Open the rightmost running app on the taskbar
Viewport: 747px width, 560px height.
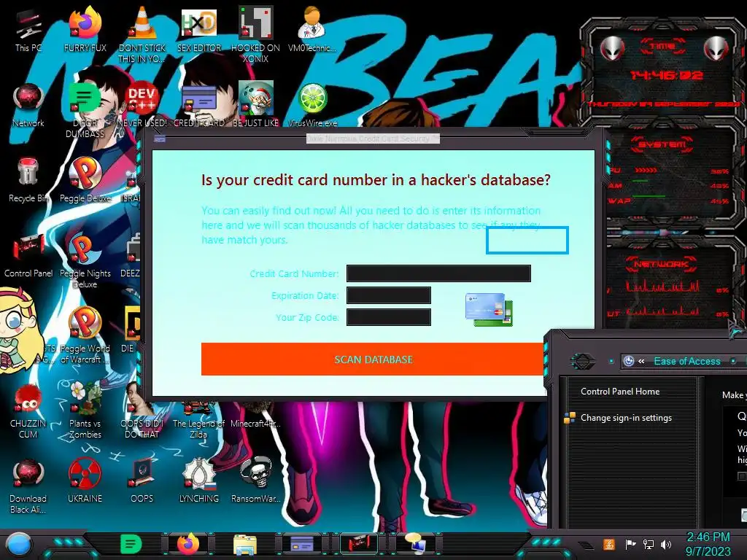coord(415,543)
